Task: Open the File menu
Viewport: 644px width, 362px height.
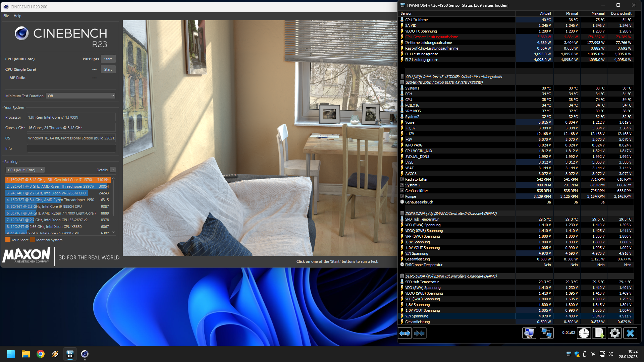Action: tap(6, 16)
